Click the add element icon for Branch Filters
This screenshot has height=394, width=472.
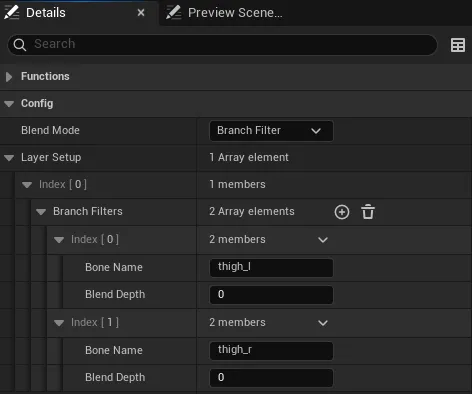pos(342,212)
